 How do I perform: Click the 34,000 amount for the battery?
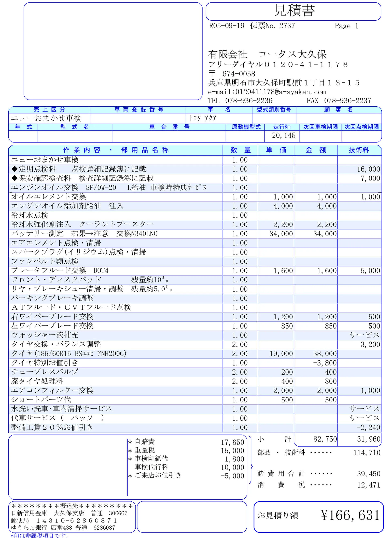[325, 234]
